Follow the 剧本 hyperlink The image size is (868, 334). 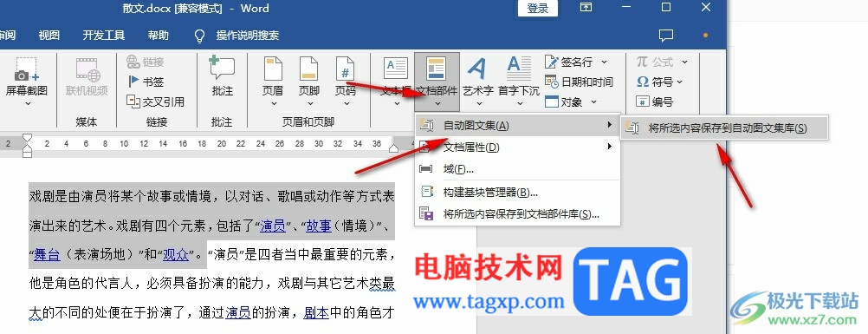pos(316,313)
